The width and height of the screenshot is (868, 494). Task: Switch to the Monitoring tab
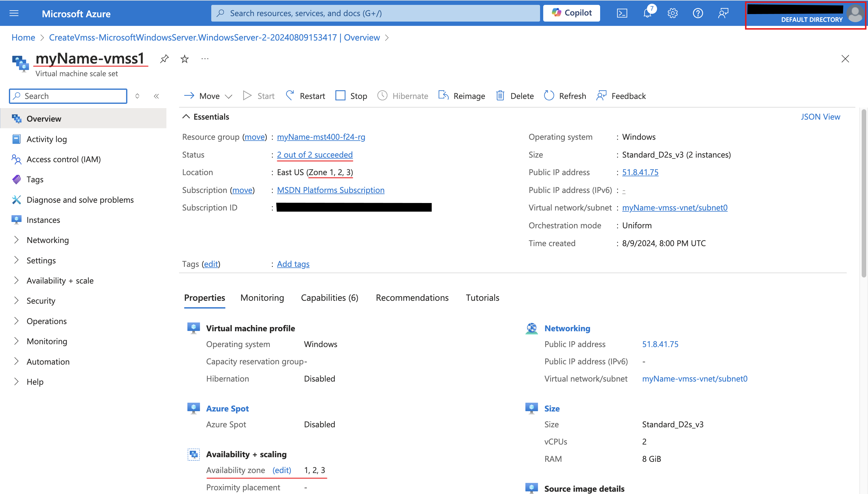(x=262, y=298)
